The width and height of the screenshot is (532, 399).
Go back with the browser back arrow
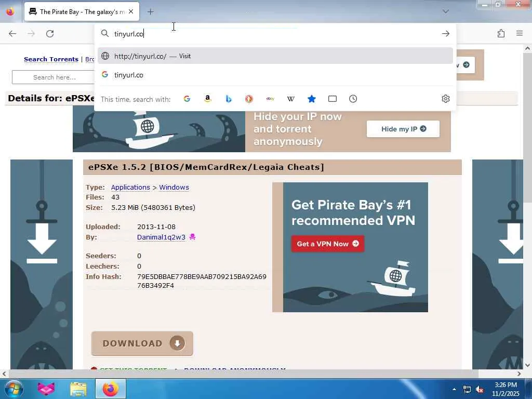click(12, 34)
